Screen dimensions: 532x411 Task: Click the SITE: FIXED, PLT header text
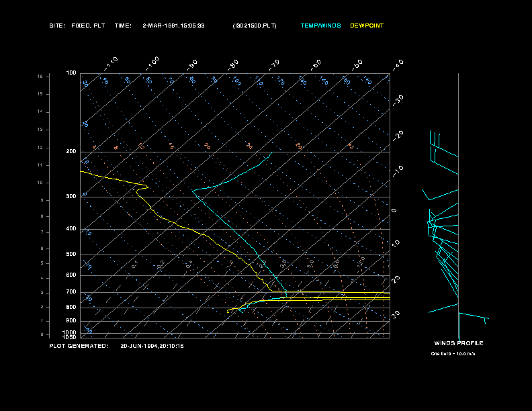pos(77,26)
